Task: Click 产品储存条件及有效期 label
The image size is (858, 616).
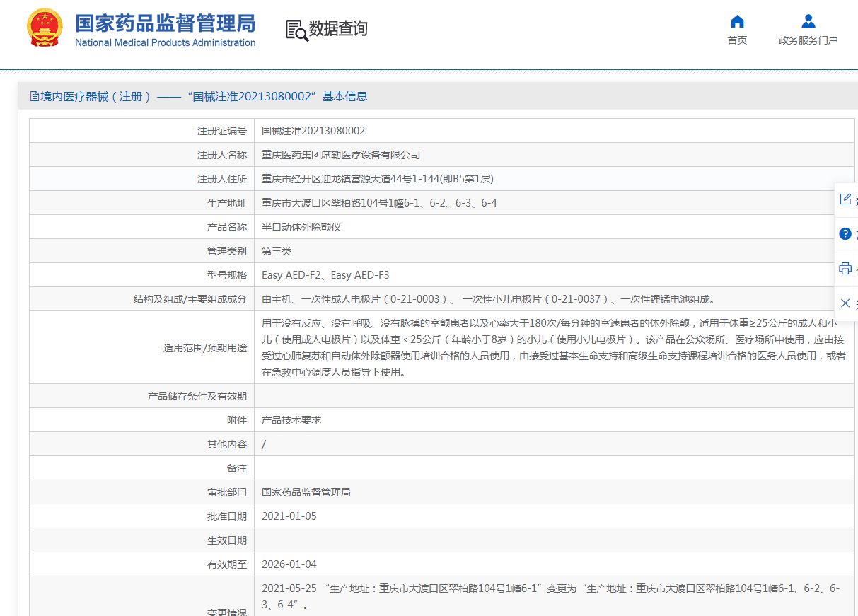Action: [197, 396]
